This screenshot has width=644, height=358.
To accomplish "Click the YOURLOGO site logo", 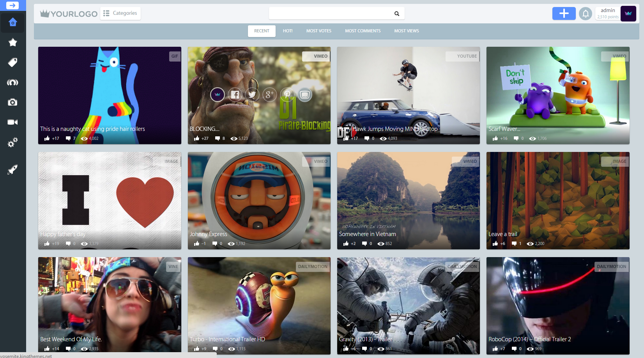I will (69, 14).
